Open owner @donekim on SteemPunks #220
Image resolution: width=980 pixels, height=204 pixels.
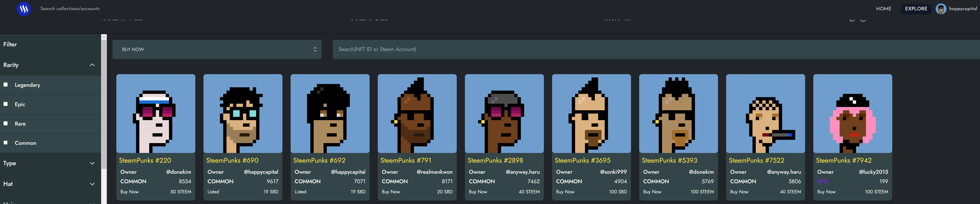178,172
